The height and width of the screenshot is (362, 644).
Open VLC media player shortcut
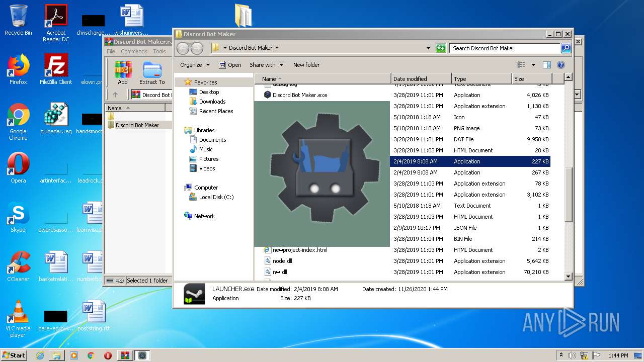(x=18, y=319)
